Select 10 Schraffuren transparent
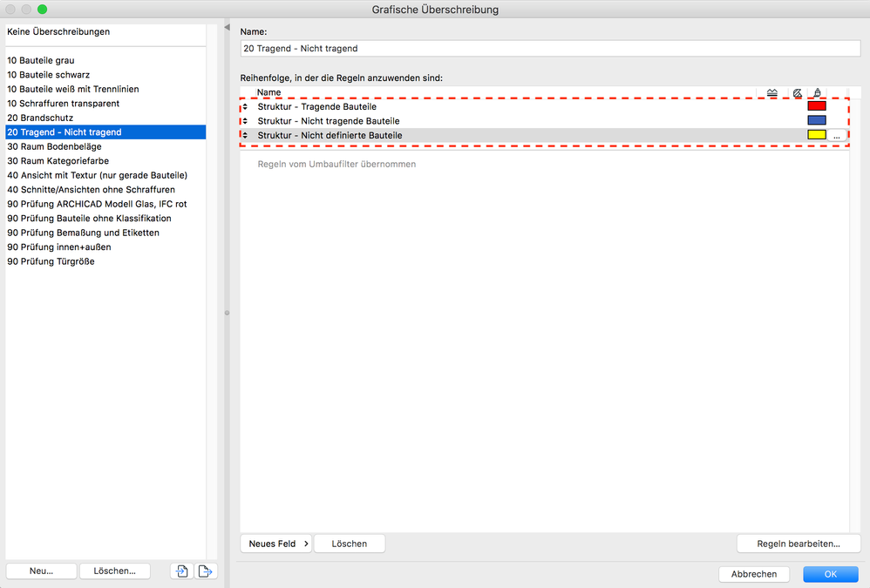The width and height of the screenshot is (870, 588). click(x=106, y=104)
